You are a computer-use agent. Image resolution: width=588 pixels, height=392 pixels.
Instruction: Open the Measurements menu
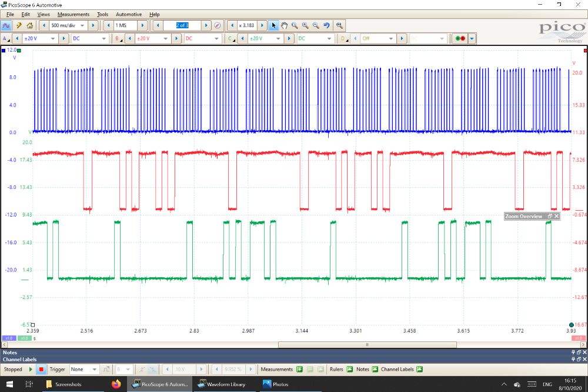pos(73,14)
